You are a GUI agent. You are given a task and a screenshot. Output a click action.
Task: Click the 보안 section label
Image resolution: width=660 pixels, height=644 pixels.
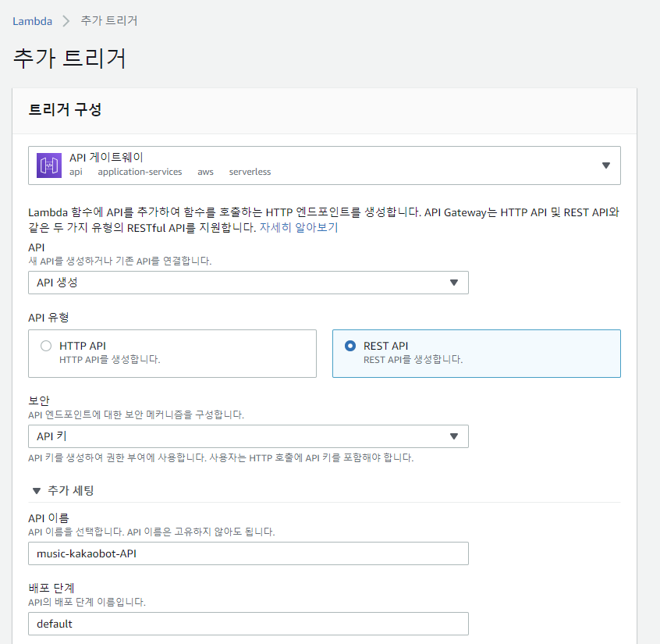tap(39, 400)
